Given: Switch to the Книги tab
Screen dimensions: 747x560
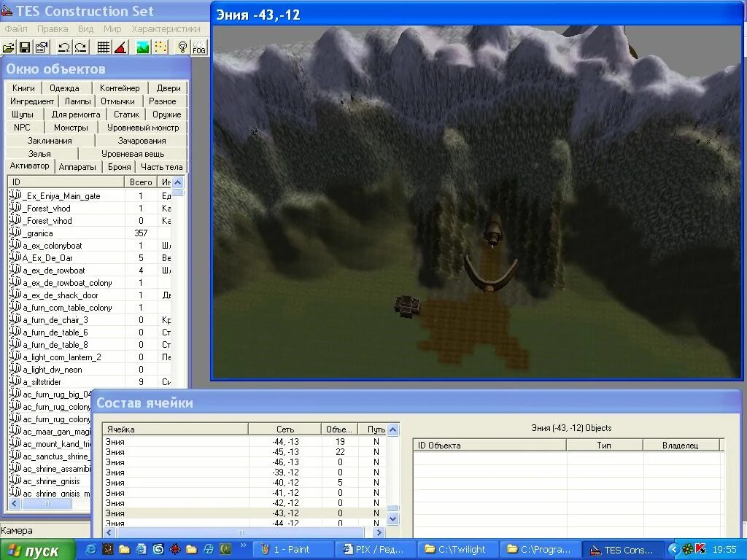Looking at the screenshot, I should tap(23, 88).
